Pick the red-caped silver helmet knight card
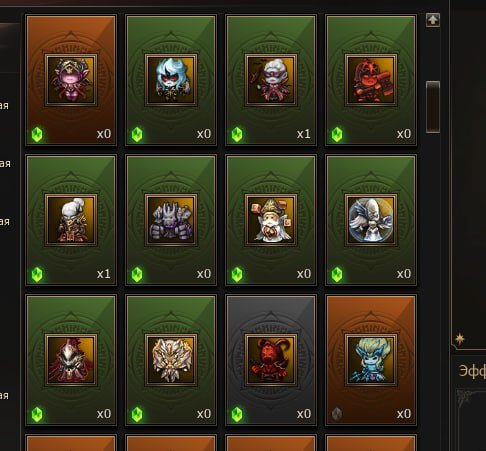 tap(71, 360)
